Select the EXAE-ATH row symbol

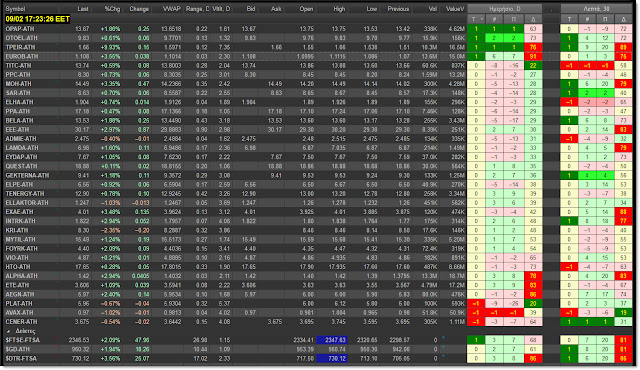click(19, 212)
